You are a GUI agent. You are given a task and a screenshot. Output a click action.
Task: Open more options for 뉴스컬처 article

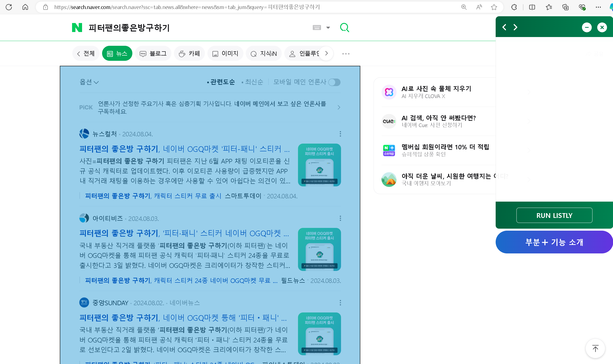coord(340,134)
